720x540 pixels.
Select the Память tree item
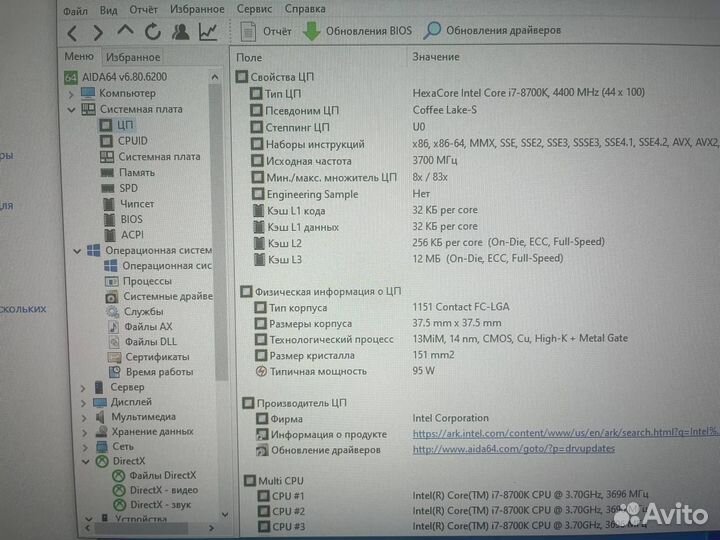click(x=128, y=173)
